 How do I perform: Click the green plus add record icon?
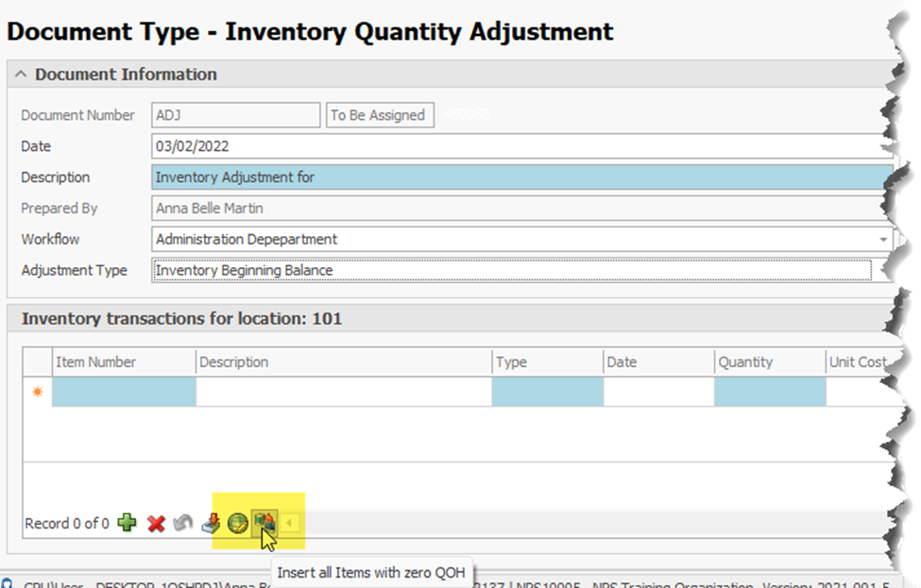click(x=127, y=524)
